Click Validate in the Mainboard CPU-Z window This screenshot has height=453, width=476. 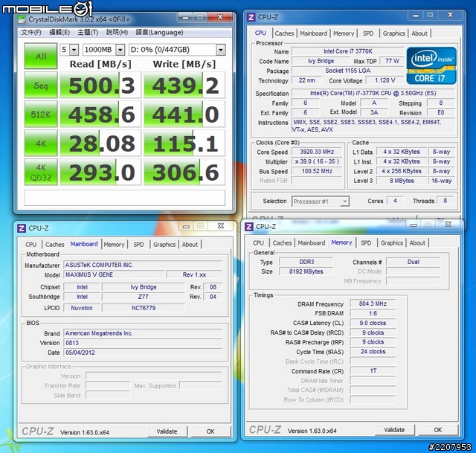(167, 431)
